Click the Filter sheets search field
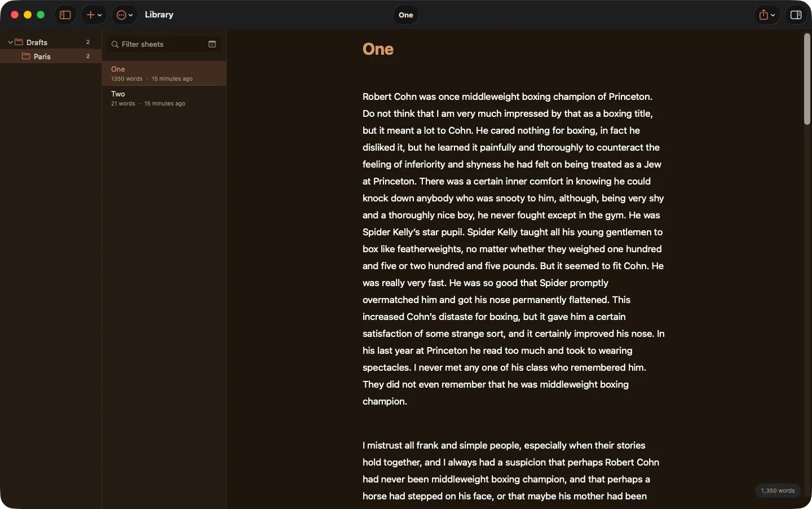Viewport: 812px width, 509px height. tap(164, 44)
